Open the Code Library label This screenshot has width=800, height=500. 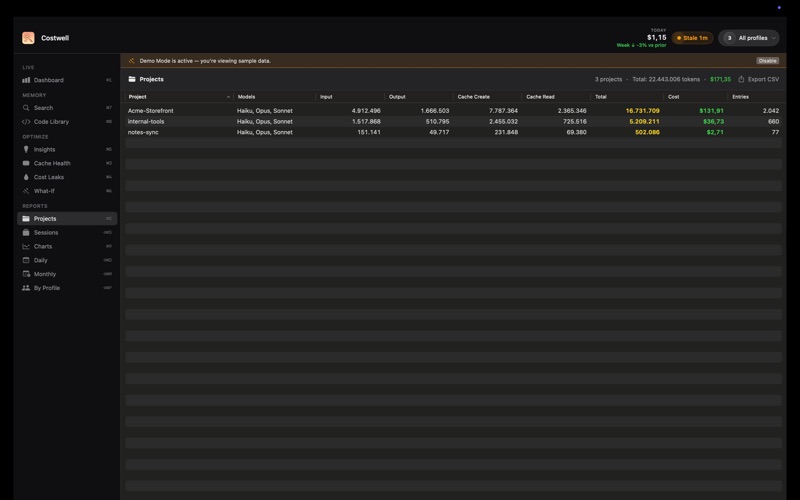tap(52, 121)
